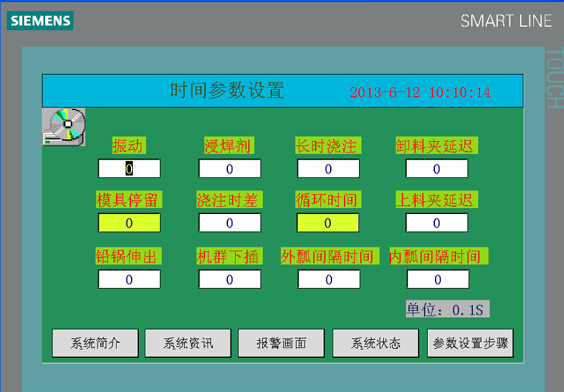Click the SIEMENS logo
The height and width of the screenshot is (392, 564).
40,20
